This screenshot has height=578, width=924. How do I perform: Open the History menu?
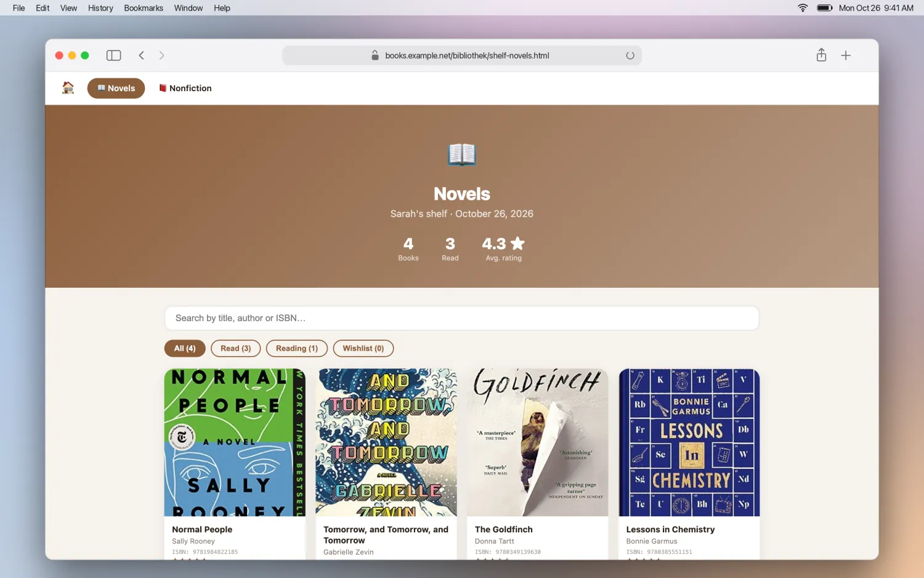point(100,8)
